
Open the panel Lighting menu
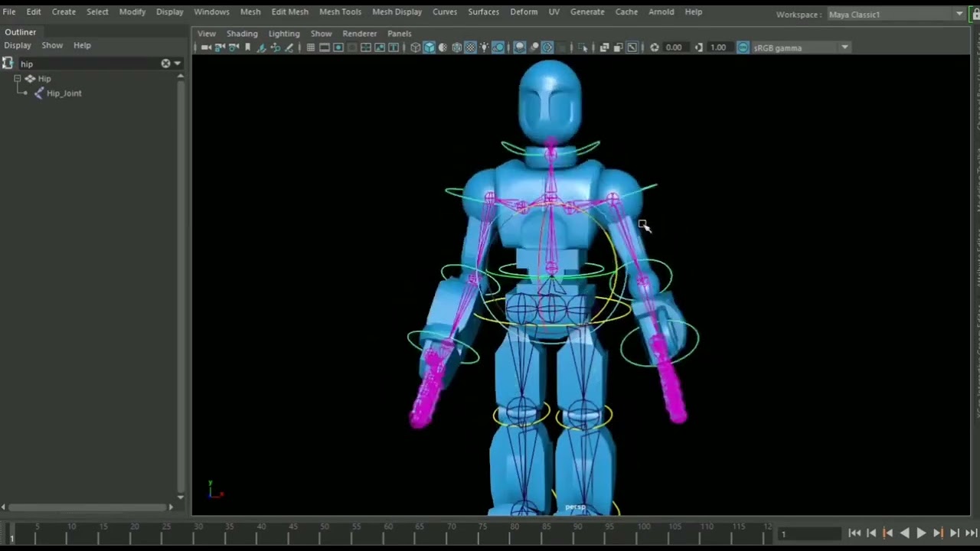284,34
